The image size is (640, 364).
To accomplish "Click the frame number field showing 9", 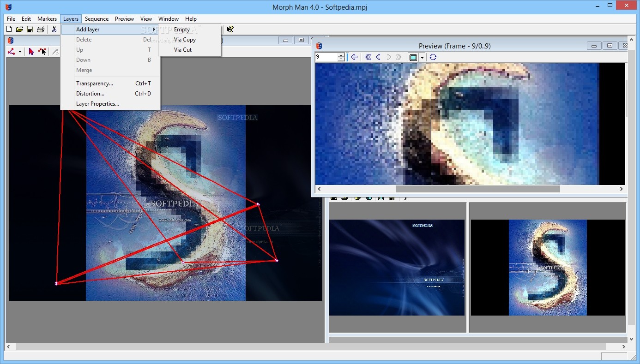I will pos(326,57).
